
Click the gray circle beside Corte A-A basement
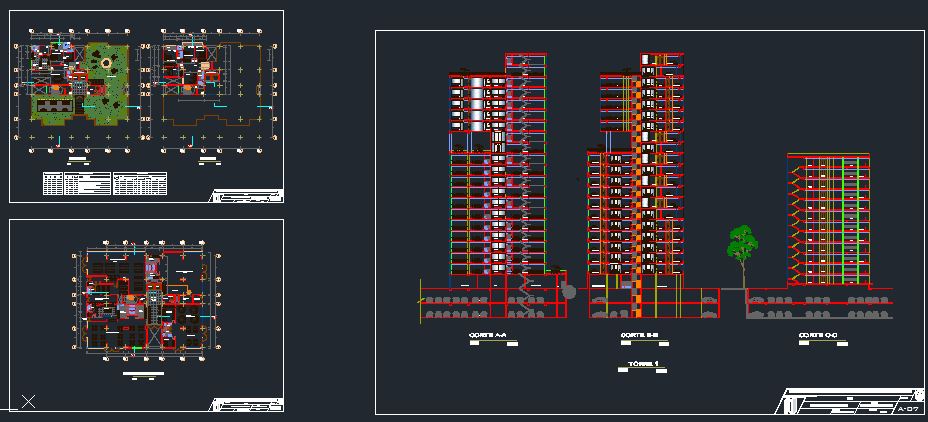tap(569, 291)
